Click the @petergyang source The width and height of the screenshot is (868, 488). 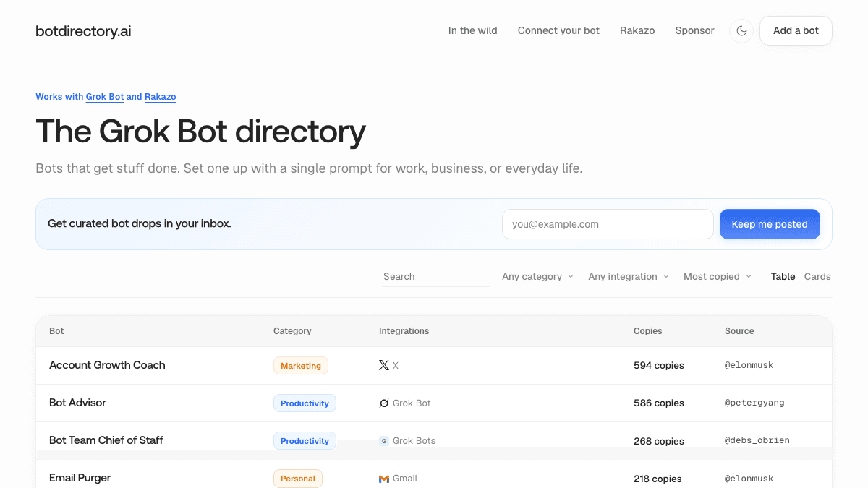click(754, 403)
